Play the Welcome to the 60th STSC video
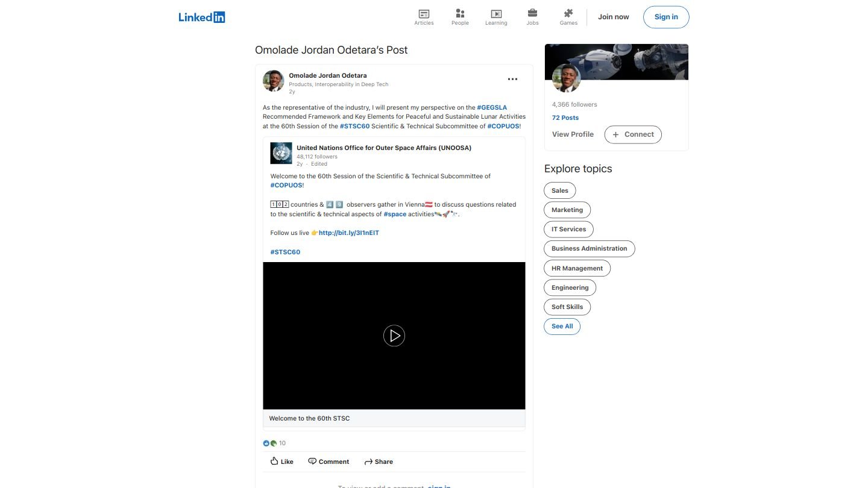The width and height of the screenshot is (868, 488). coord(394,336)
